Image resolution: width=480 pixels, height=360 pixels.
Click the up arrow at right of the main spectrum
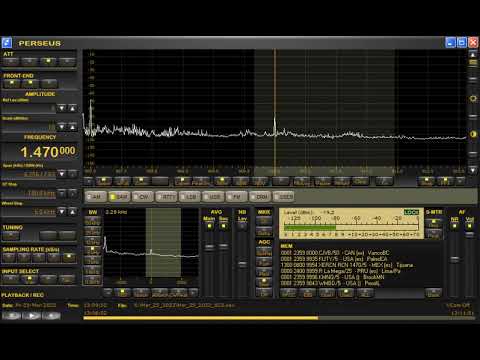473,54
